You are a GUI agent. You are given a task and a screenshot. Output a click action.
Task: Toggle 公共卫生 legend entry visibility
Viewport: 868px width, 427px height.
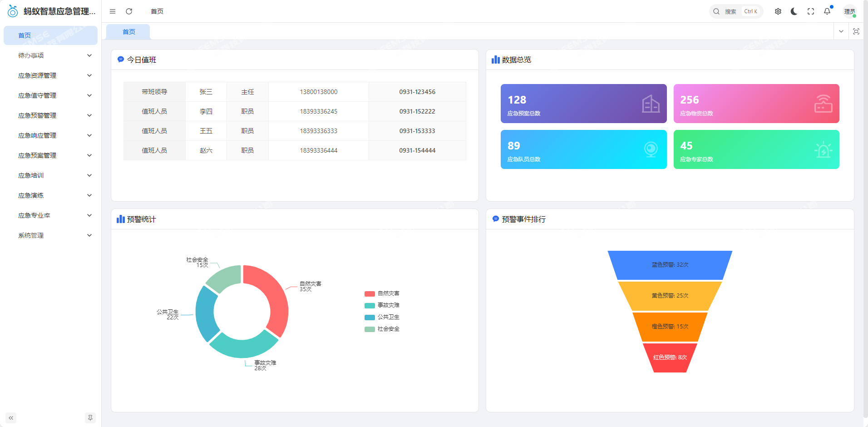click(x=382, y=317)
